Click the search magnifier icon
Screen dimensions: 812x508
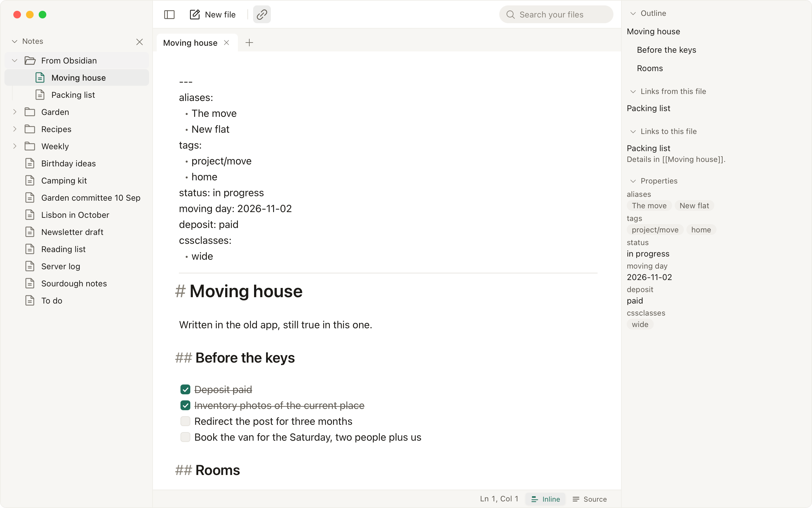510,15
